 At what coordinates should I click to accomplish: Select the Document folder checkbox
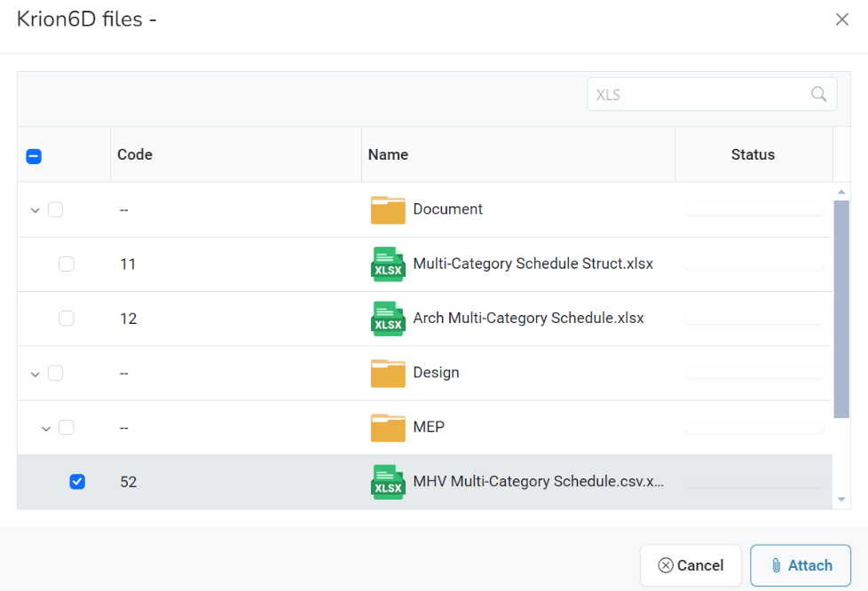(56, 210)
